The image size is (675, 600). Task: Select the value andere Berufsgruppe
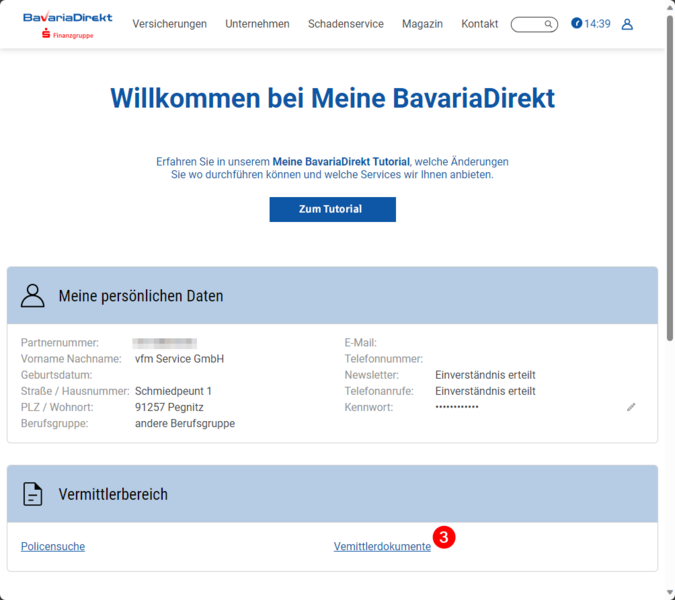[x=185, y=424]
